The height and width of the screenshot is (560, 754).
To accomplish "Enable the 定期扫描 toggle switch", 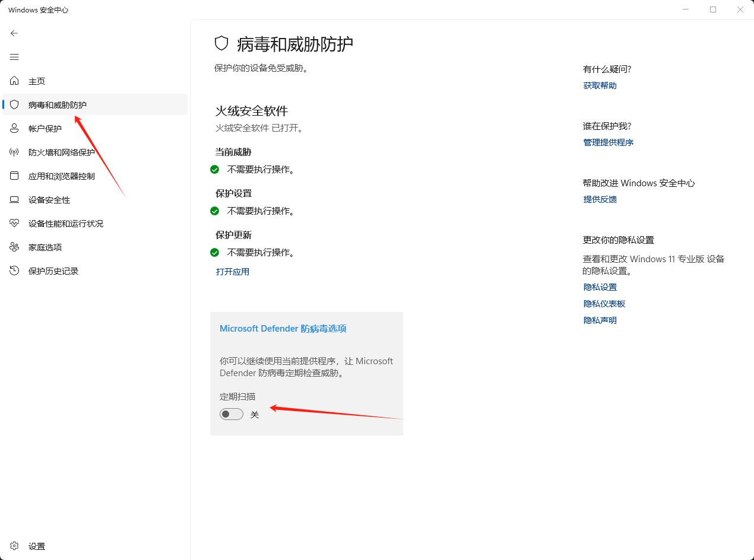I will (231, 413).
